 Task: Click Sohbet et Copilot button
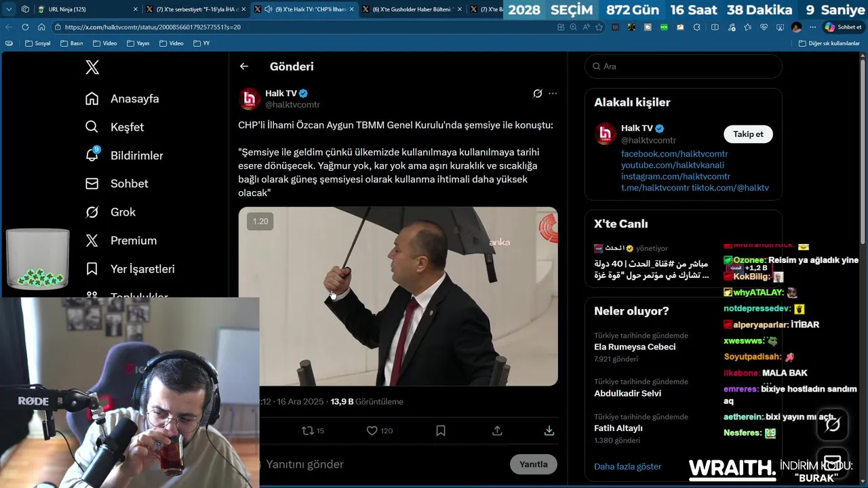[x=843, y=27]
